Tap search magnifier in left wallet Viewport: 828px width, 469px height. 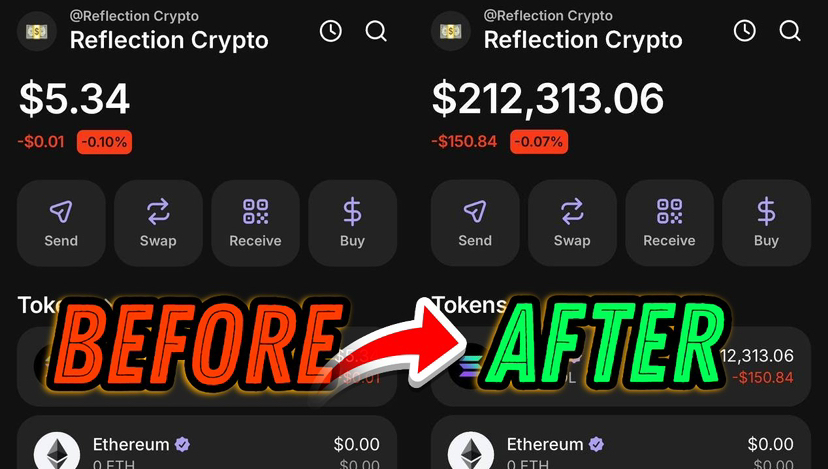(x=376, y=31)
